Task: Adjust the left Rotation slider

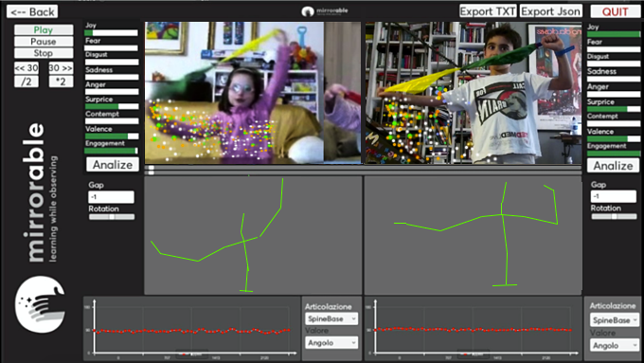Action: coord(112,217)
